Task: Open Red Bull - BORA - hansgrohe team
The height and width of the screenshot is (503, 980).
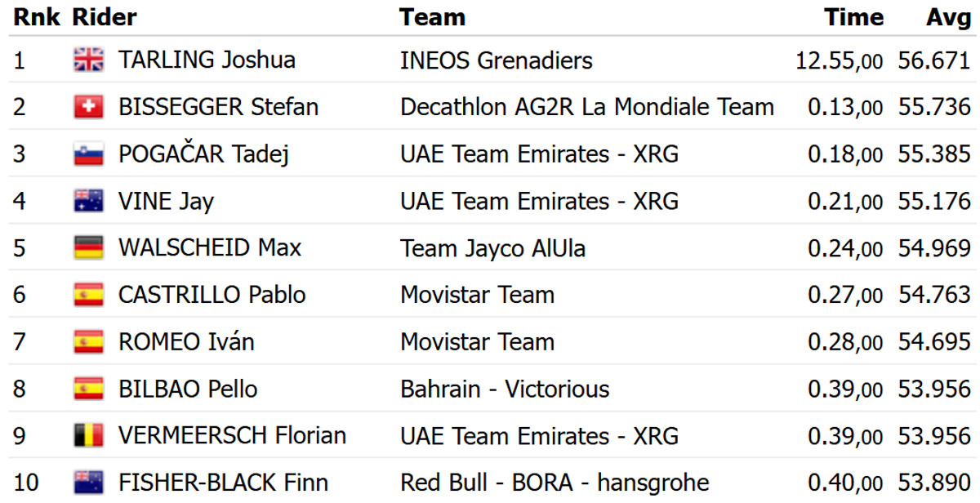Action: (555, 483)
